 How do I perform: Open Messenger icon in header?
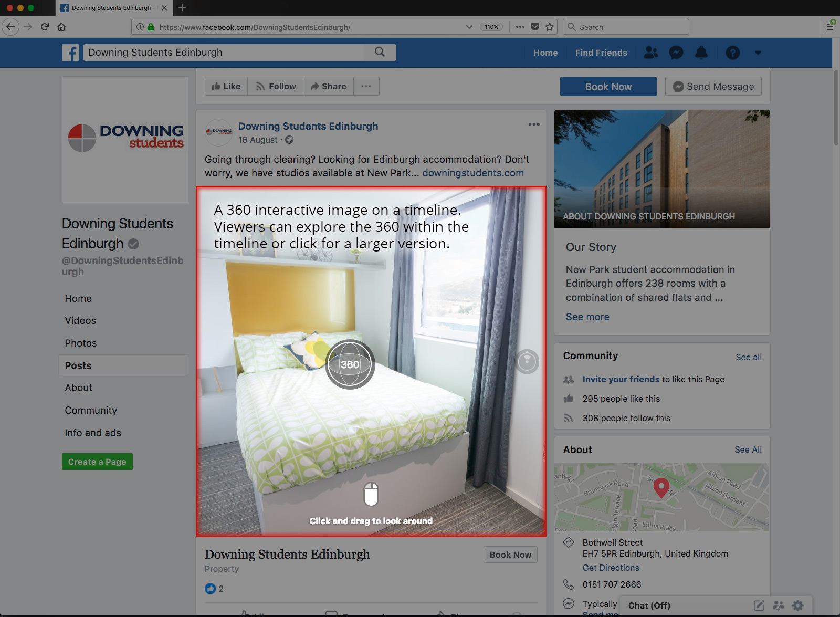click(x=676, y=53)
